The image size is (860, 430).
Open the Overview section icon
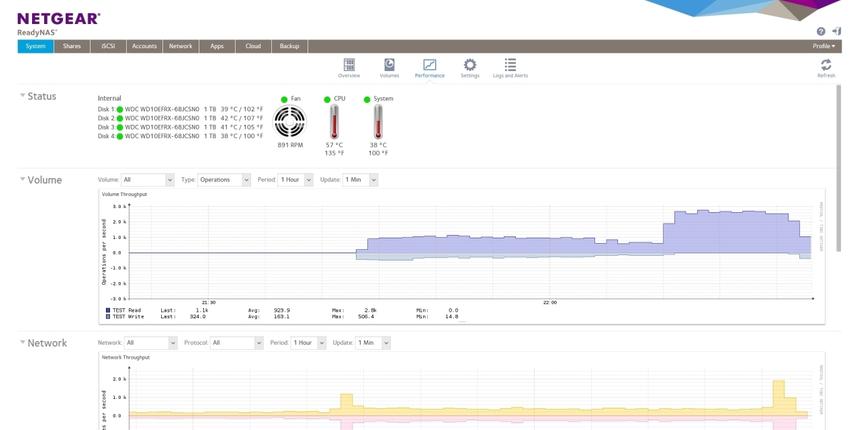pyautogui.click(x=349, y=67)
